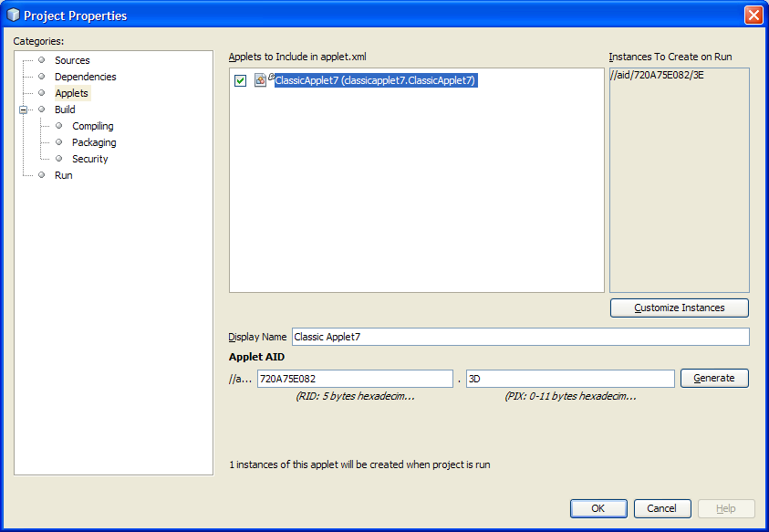Open the Compiling settings
Screen dimensions: 769x532
tap(93, 126)
